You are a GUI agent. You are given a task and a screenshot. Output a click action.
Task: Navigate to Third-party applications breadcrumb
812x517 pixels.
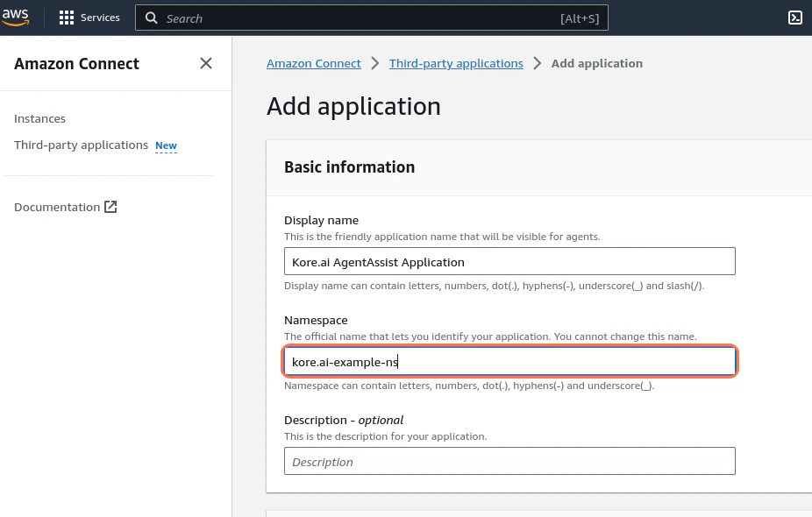point(456,63)
